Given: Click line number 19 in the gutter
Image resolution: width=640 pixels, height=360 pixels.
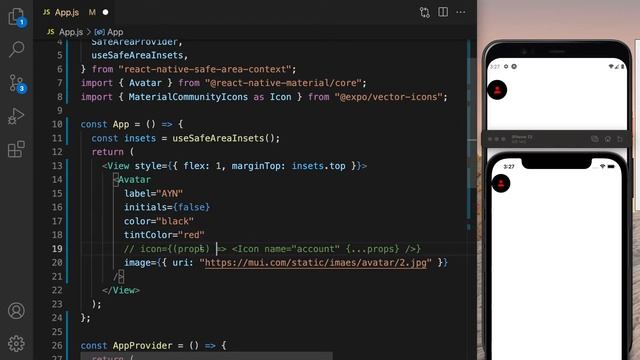Looking at the screenshot, I should (x=57, y=249).
